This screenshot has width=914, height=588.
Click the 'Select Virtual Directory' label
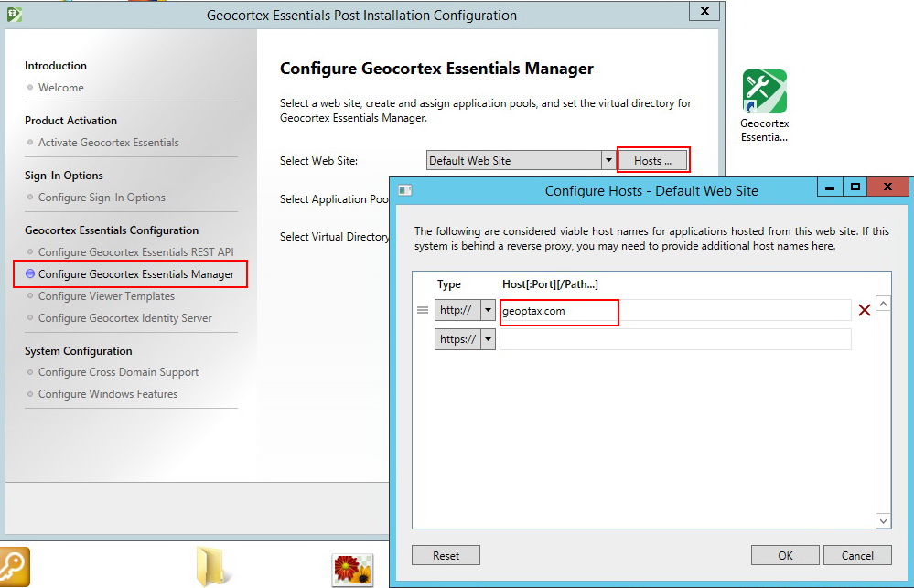coord(335,237)
